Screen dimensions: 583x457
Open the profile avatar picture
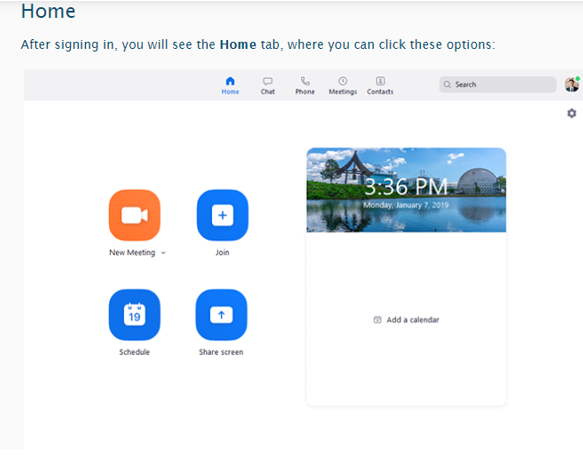(572, 84)
